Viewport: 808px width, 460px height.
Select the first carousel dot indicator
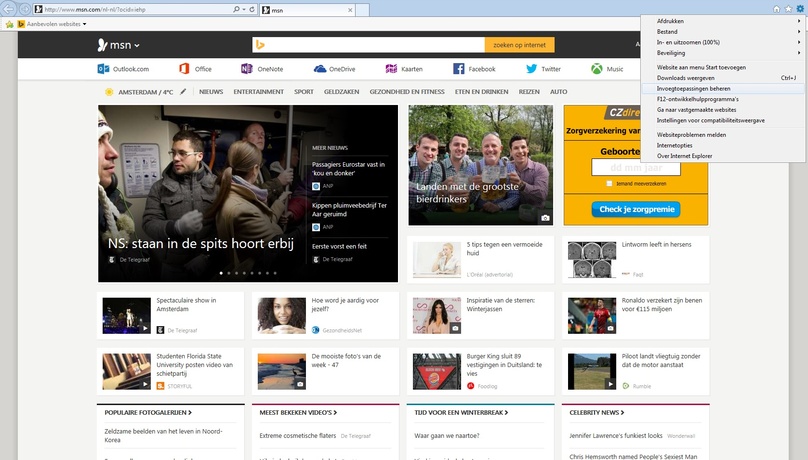pos(222,273)
